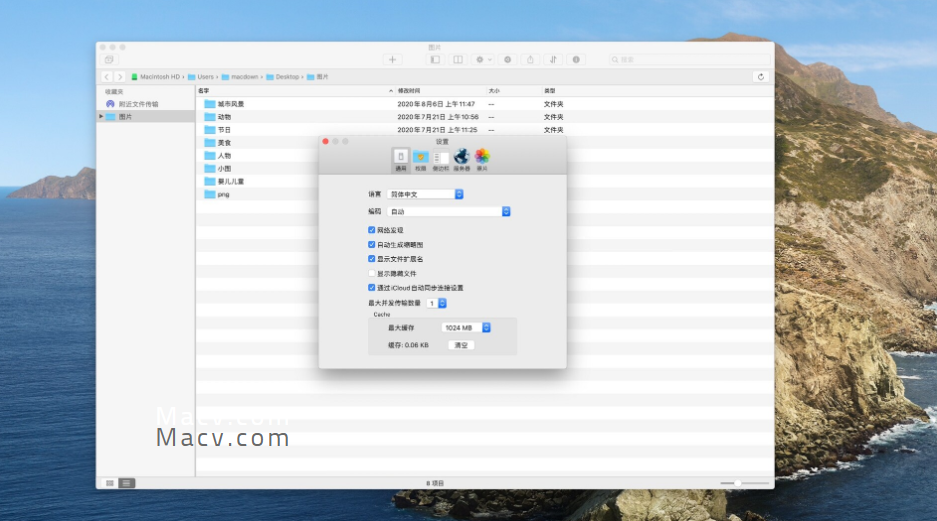
Task: Toggle the iCloud auto-sync connection settings checkbox
Action: (372, 287)
